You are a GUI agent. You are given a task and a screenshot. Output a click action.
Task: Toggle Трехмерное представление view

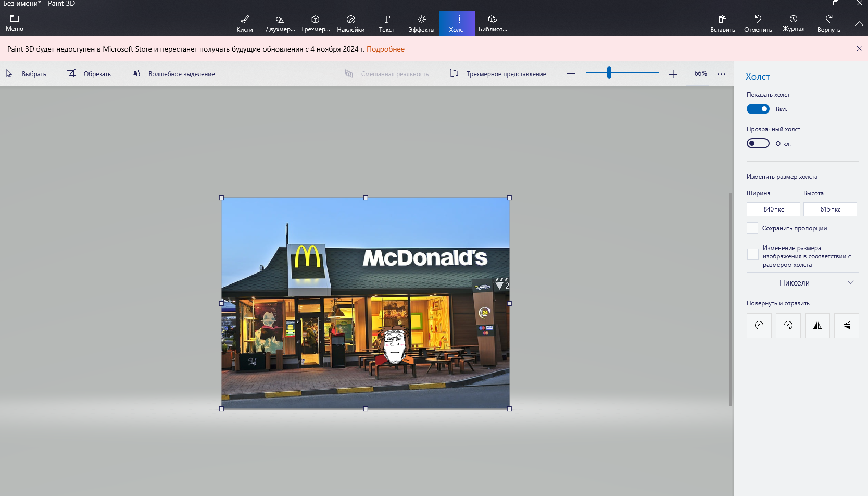498,73
